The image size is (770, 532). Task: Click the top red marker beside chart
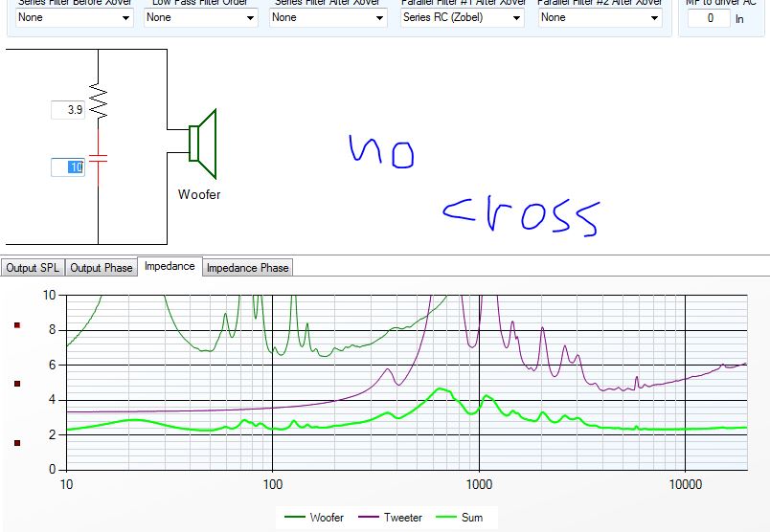click(17, 325)
